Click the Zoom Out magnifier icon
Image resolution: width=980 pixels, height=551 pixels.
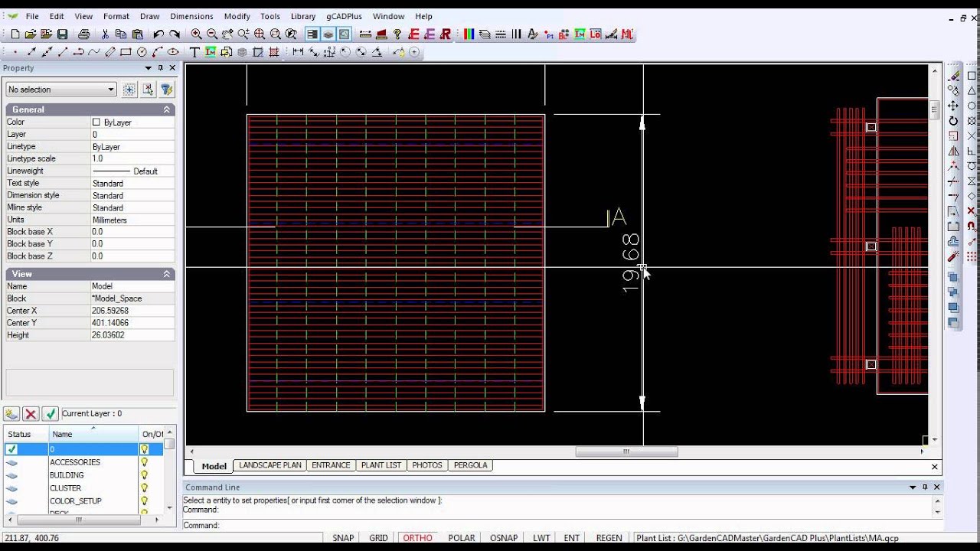point(212,34)
